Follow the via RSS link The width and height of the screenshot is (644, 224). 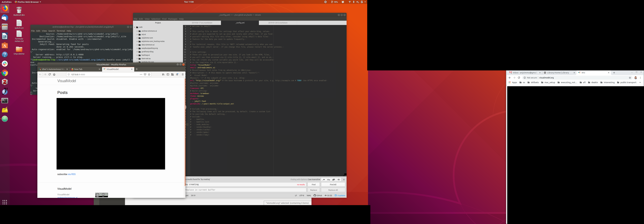point(71,174)
